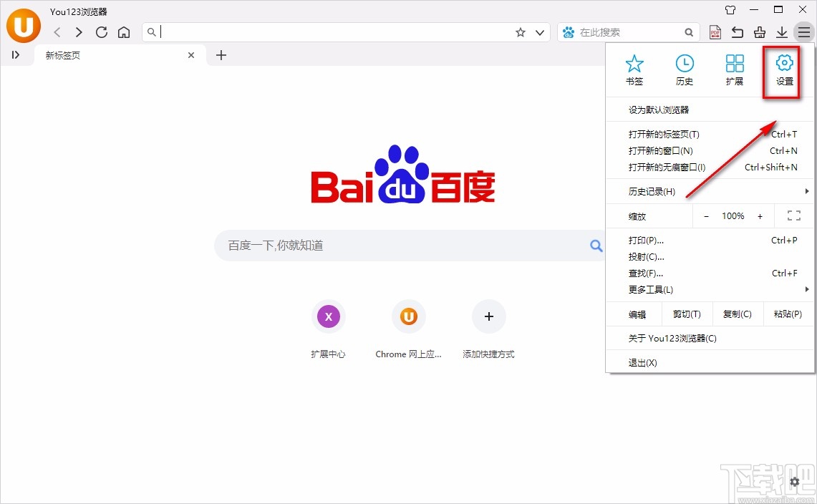The width and height of the screenshot is (817, 504).
Task: Open the 扩展 (Extensions) icon
Action: [734, 69]
